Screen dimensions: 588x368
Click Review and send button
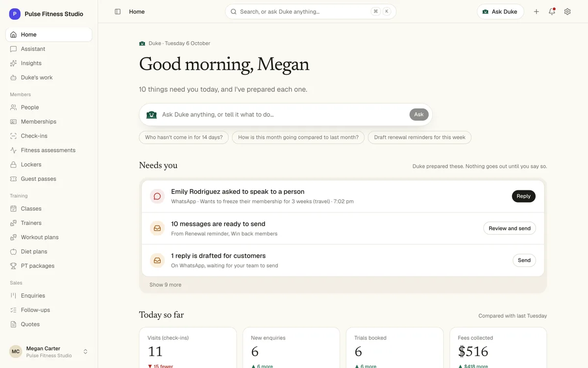(x=510, y=228)
